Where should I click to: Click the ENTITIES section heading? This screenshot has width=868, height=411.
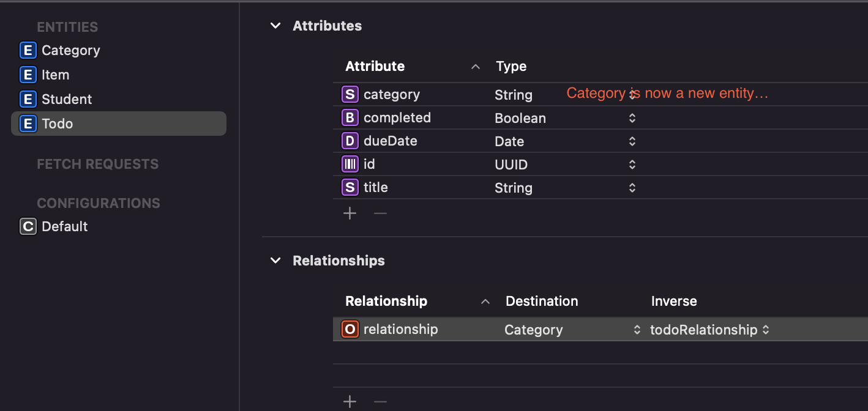click(67, 27)
